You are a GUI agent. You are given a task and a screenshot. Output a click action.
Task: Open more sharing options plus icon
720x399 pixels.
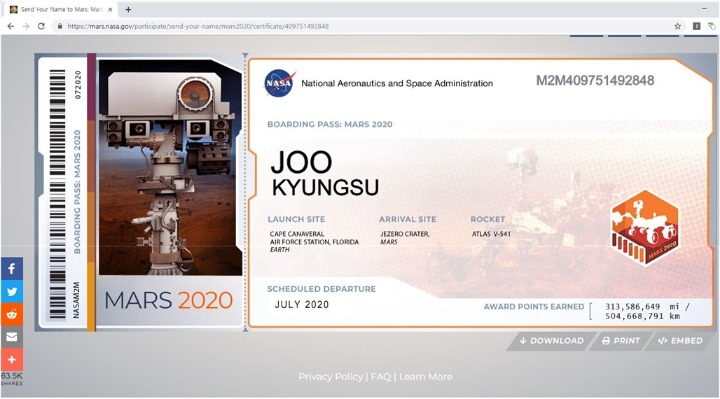pos(12,360)
